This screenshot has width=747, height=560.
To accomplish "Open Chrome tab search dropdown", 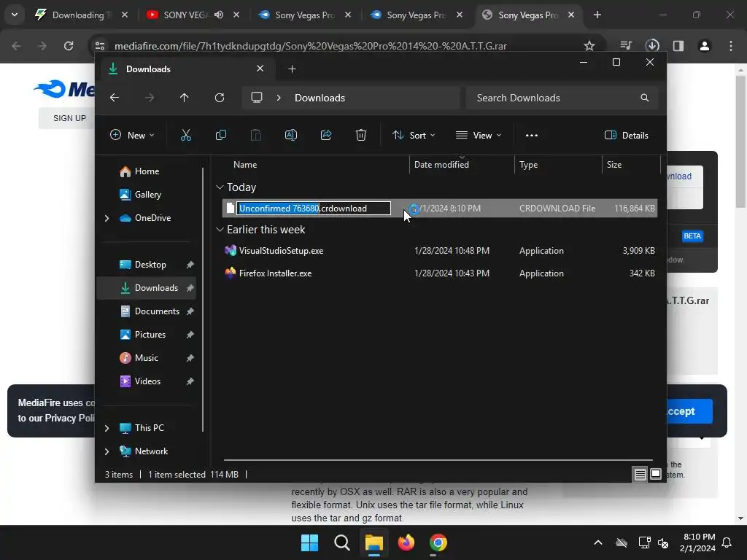I will 15,15.
